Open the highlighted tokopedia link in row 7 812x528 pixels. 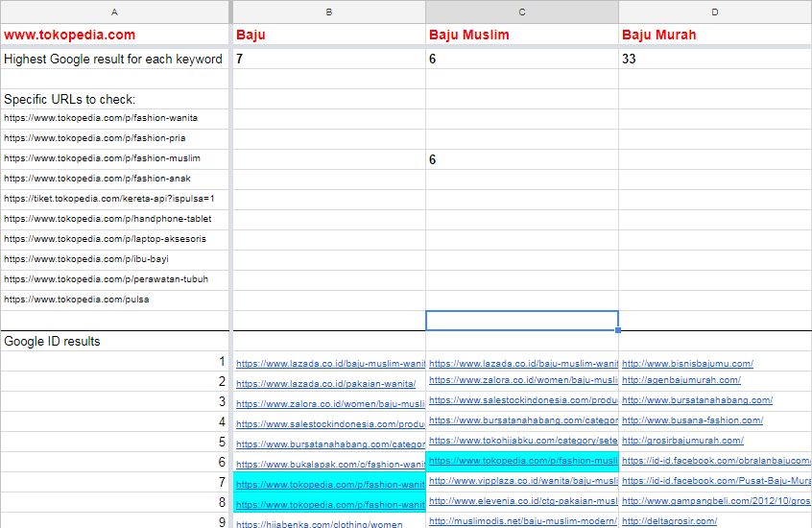tap(330, 485)
